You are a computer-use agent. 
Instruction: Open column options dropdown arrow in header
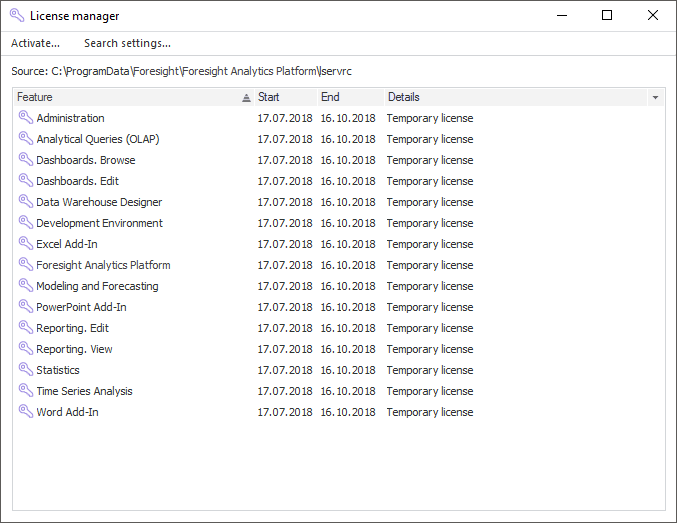point(655,98)
